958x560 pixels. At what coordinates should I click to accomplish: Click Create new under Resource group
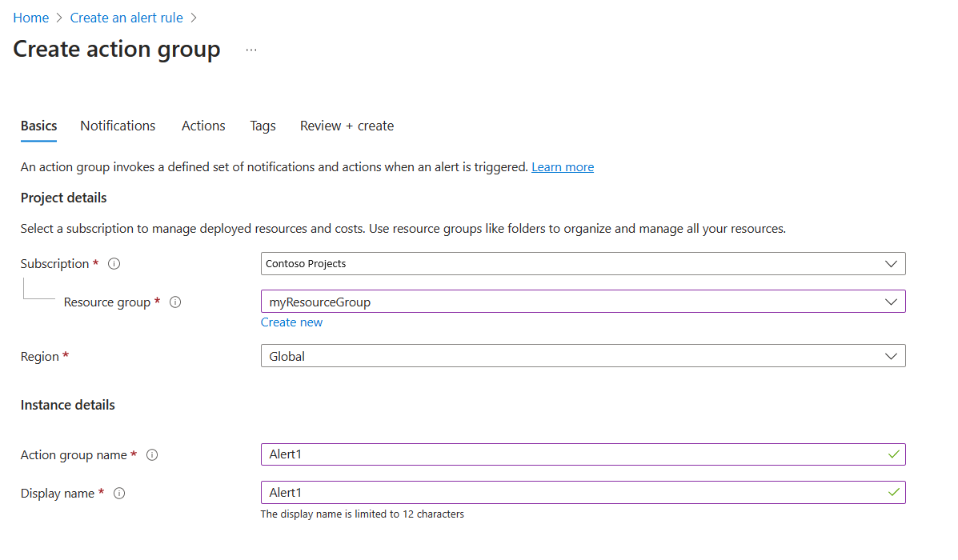[291, 322]
